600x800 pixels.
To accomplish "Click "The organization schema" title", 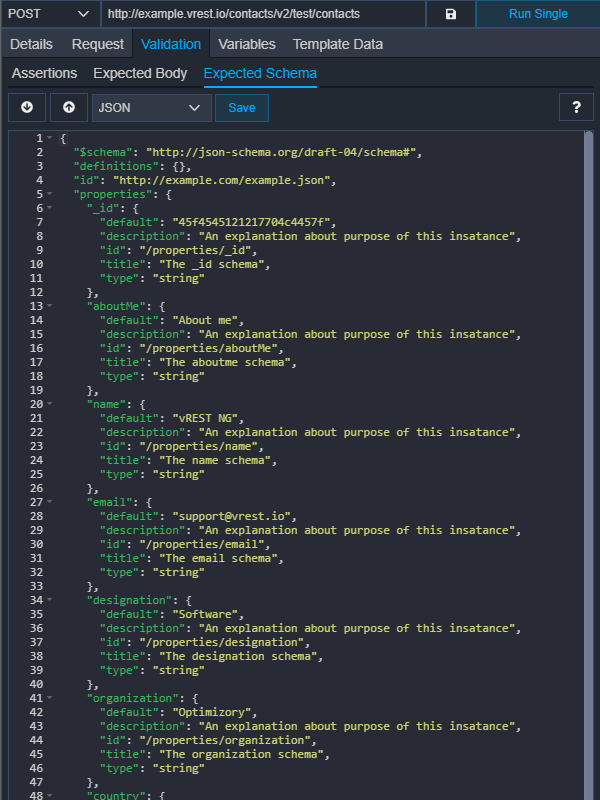I will (x=241, y=754).
